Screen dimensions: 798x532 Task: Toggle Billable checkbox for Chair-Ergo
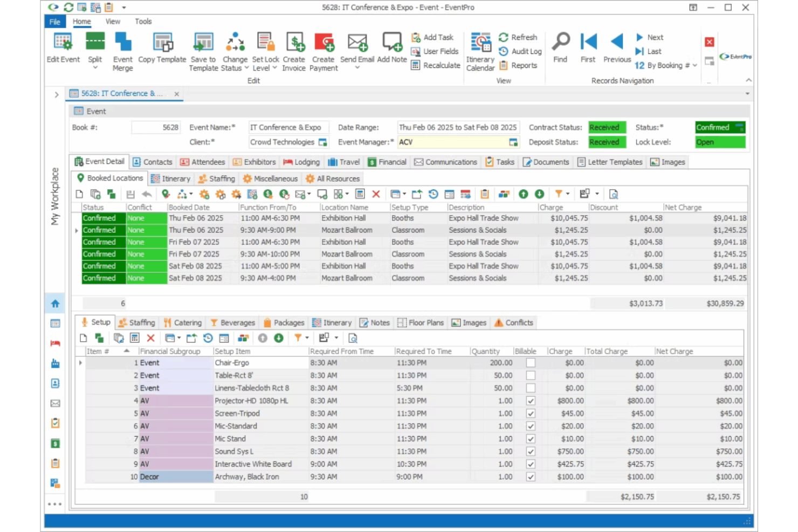[x=531, y=363]
